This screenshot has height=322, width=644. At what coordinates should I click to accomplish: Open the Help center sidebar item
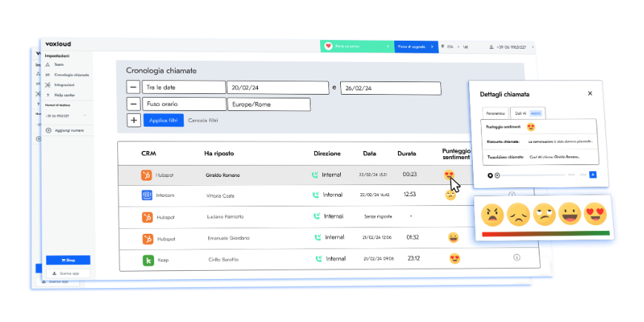tap(64, 95)
